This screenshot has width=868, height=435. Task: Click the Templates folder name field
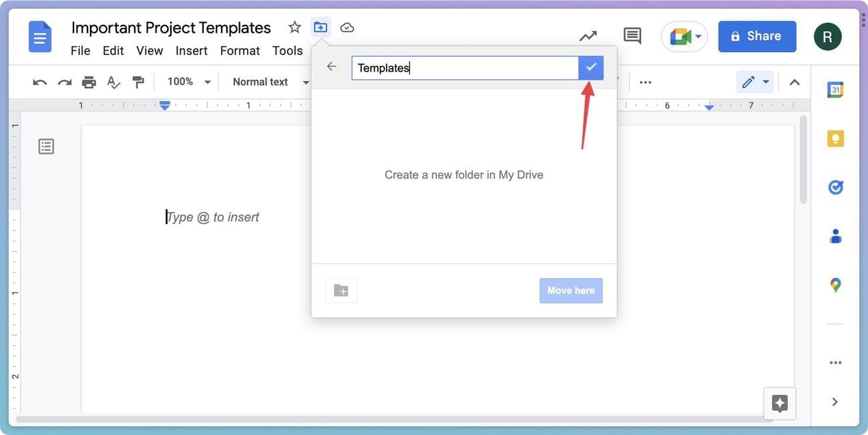click(465, 67)
